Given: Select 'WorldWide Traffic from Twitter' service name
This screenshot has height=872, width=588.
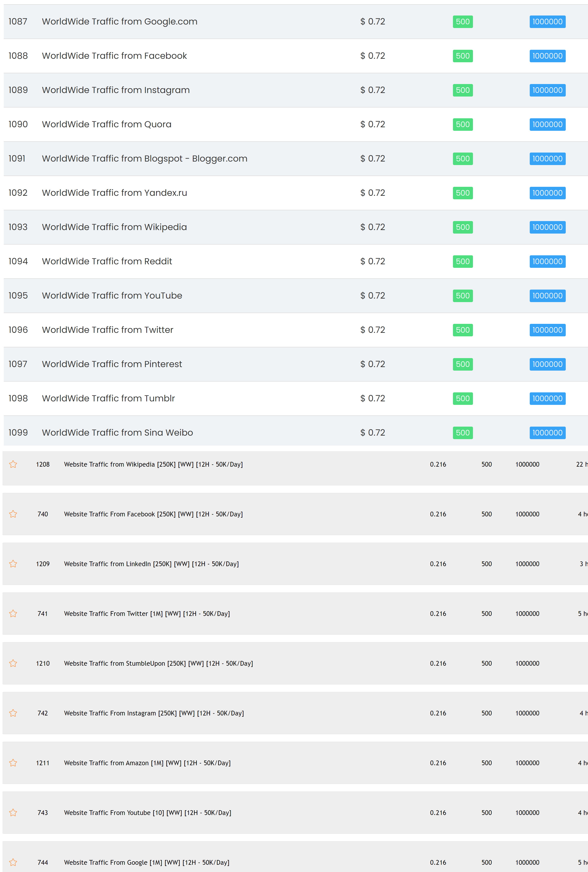Looking at the screenshot, I should (108, 330).
